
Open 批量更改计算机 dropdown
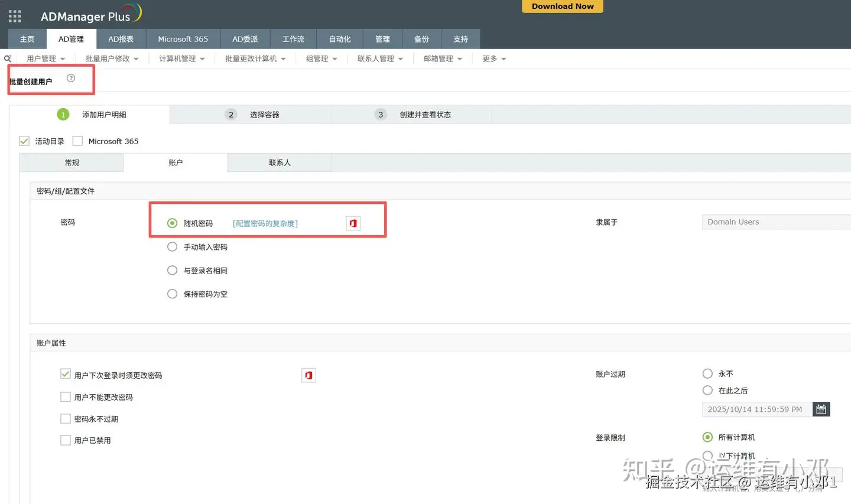click(255, 58)
